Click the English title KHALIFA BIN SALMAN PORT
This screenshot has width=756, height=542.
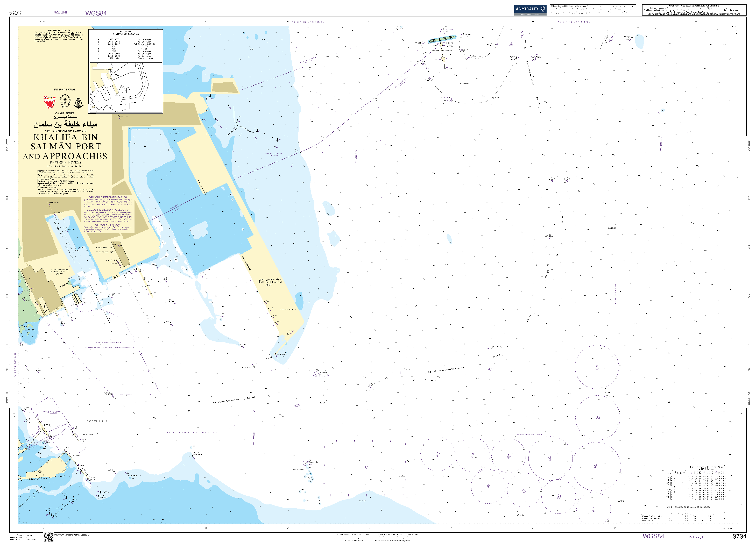point(66,141)
